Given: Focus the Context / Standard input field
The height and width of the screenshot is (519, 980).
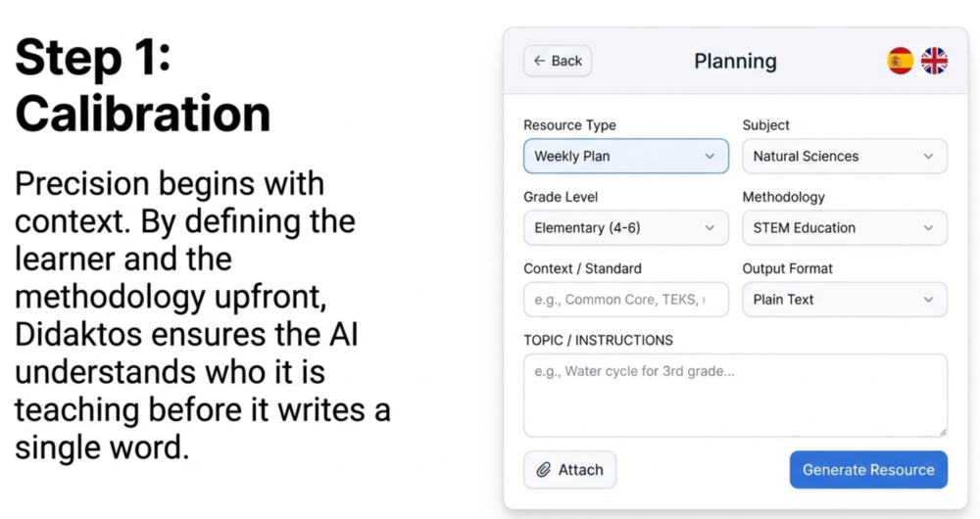Looking at the screenshot, I should [625, 300].
